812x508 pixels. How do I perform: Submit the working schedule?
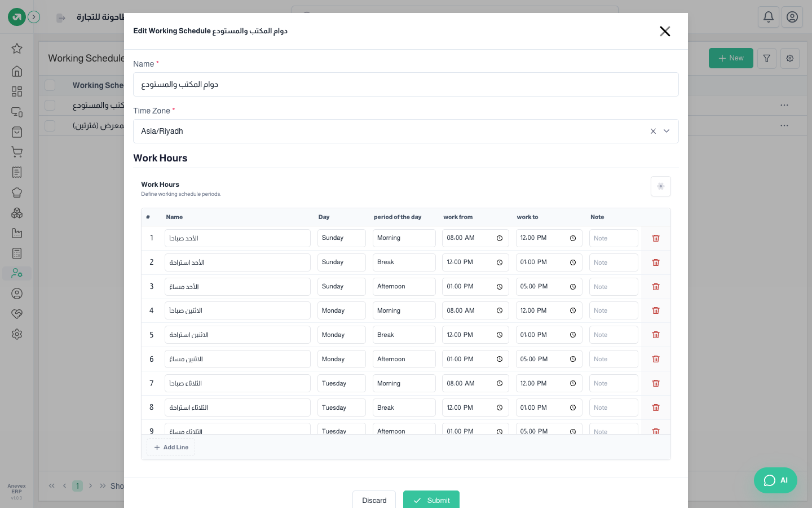tap(431, 499)
